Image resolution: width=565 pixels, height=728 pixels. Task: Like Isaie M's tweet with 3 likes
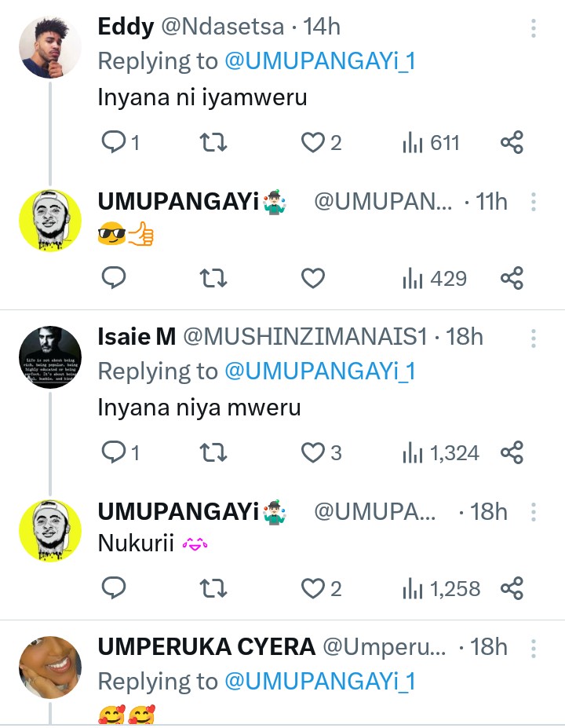point(314,452)
